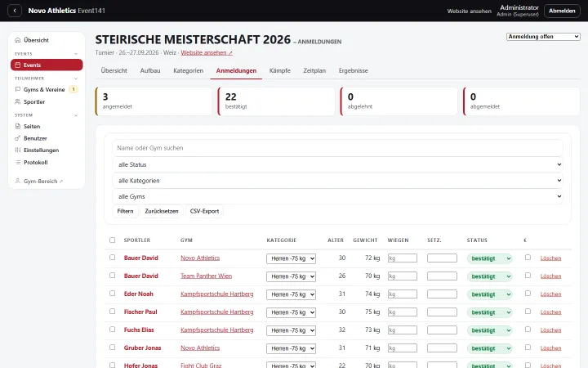Open Kampfsportschule Hartberg link for Fuchs Elias
Viewport: 588px width, 368px height.
(x=216, y=330)
